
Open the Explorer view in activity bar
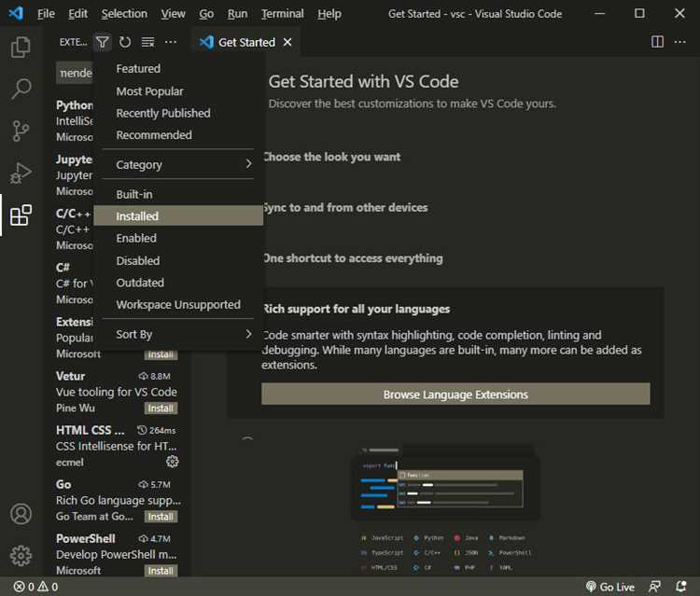coord(21,47)
